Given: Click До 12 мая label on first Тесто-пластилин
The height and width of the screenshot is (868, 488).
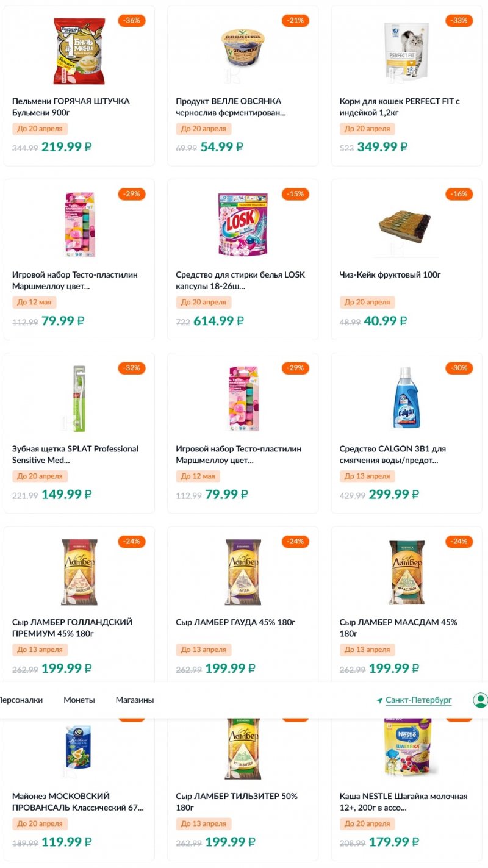Looking at the screenshot, I should [37, 302].
